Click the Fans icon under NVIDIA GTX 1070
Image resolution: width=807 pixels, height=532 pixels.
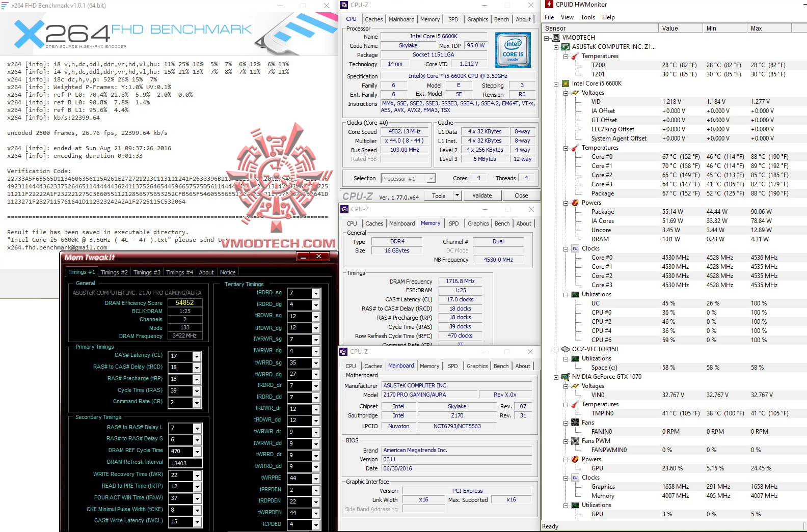pyautogui.click(x=575, y=423)
